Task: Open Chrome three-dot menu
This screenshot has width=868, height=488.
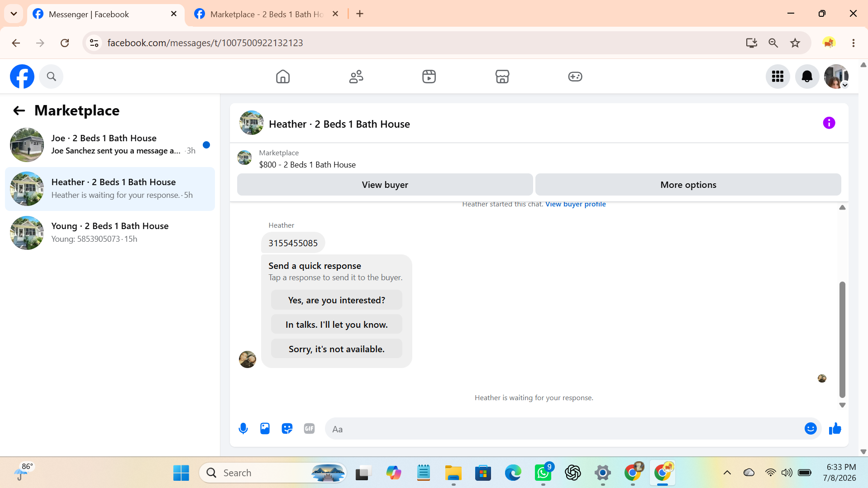Action: tap(854, 43)
